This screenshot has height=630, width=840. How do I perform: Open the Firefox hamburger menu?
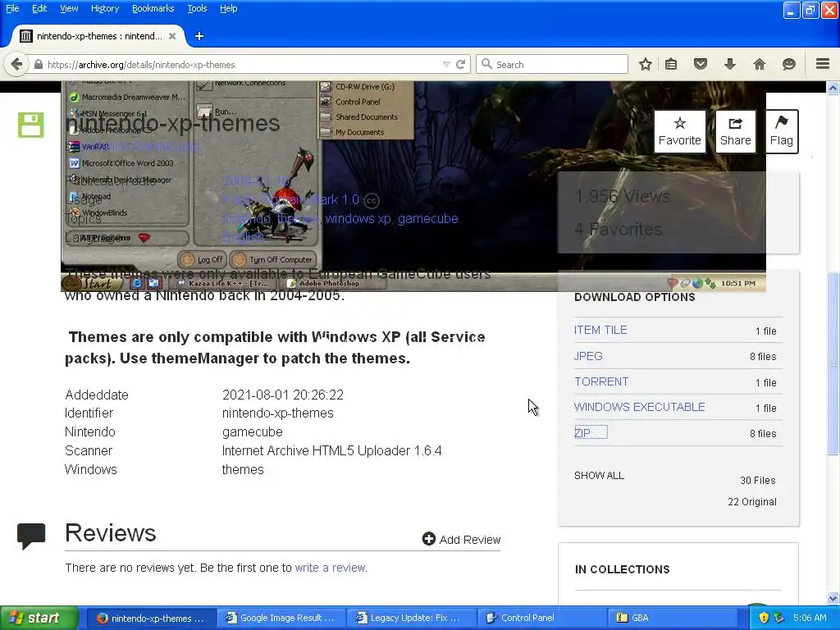(823, 64)
